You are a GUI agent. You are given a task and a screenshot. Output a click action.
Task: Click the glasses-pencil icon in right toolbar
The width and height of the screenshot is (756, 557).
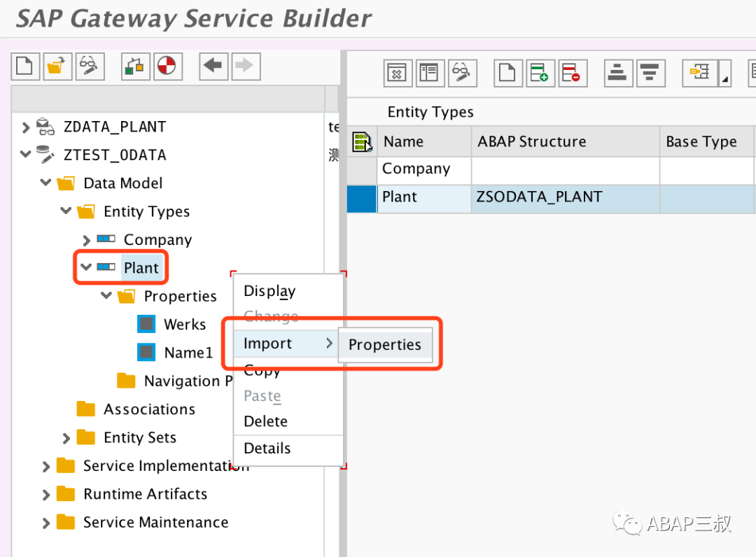click(462, 73)
